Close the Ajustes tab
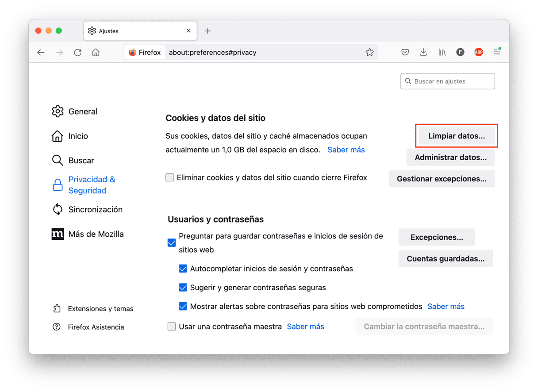The image size is (538, 392). tap(188, 31)
